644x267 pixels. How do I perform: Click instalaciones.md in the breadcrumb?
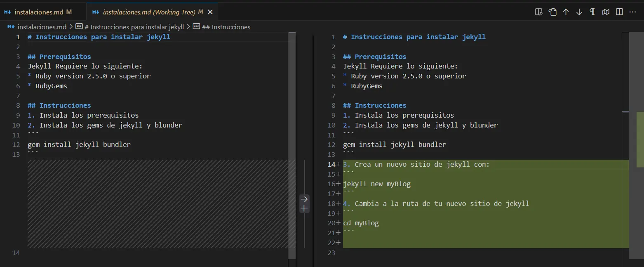click(42, 27)
